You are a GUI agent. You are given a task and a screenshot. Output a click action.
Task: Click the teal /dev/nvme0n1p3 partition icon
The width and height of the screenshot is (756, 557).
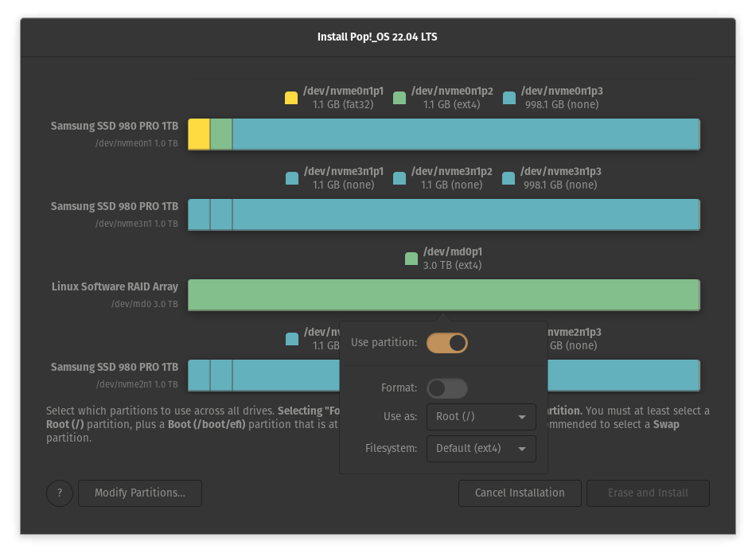click(x=509, y=97)
